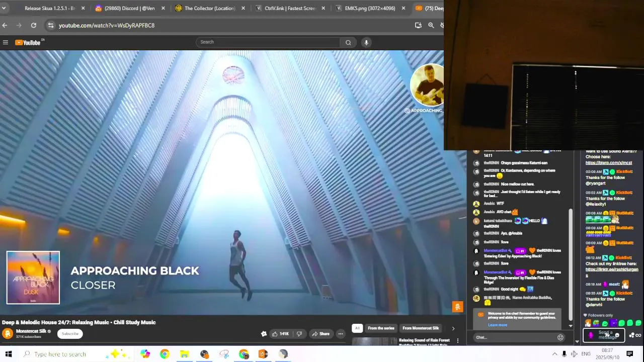
Task: Expand the browser tab search dropdown
Action: click(4, 8)
